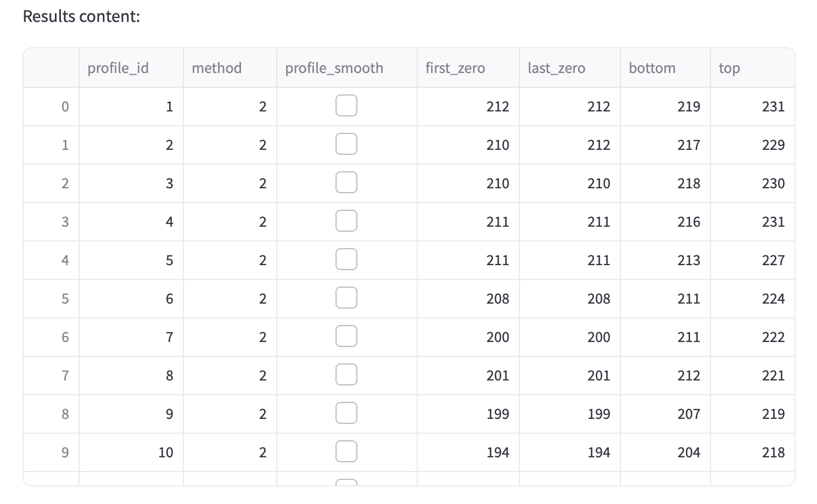Select the profile_smooth column header
Viewport: 817px width, 504px height.
(347, 68)
